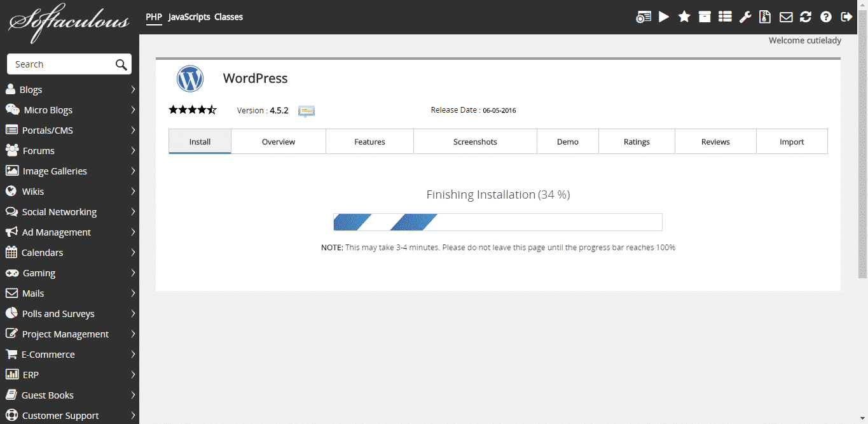The height and width of the screenshot is (424, 868).
Task: Click the play-shaped demos icon in the header
Action: pyautogui.click(x=664, y=17)
